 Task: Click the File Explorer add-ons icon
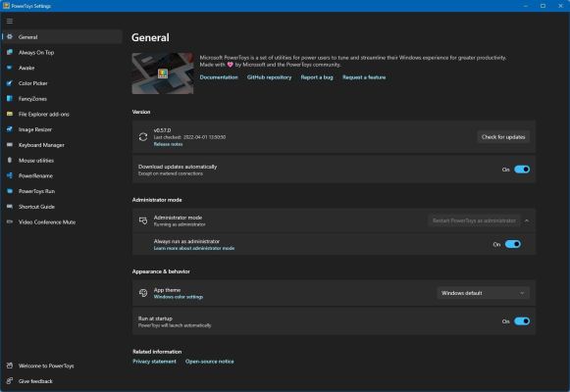pos(10,114)
